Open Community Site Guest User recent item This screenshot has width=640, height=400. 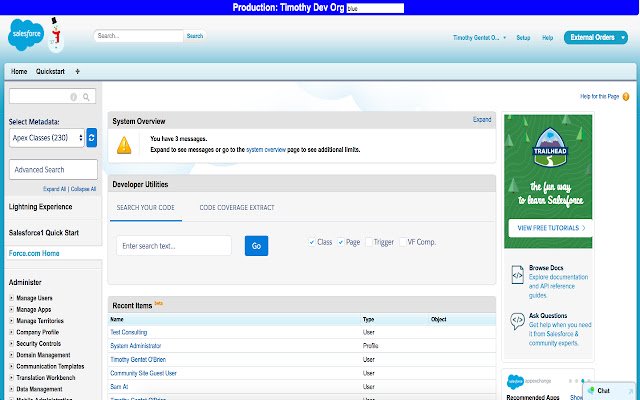tap(143, 373)
